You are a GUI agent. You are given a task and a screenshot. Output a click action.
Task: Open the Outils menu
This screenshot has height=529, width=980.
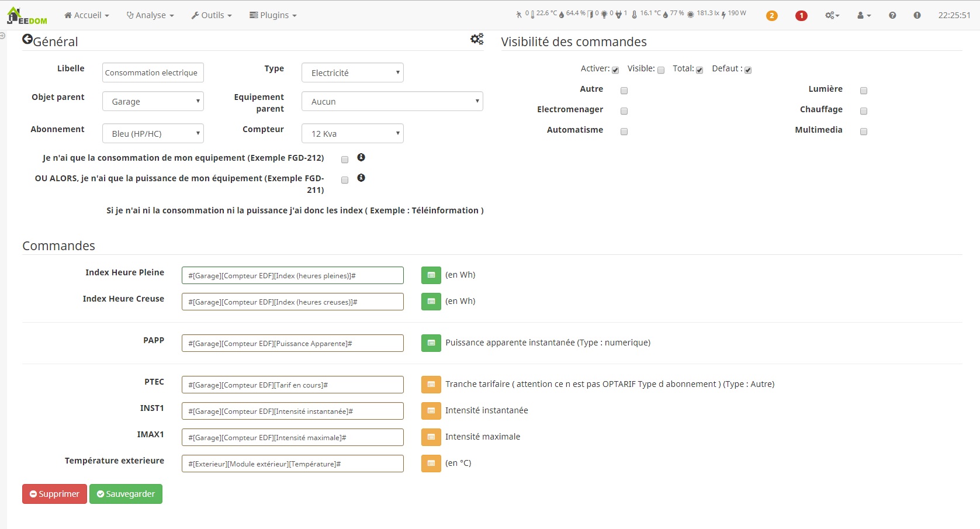[x=212, y=15]
